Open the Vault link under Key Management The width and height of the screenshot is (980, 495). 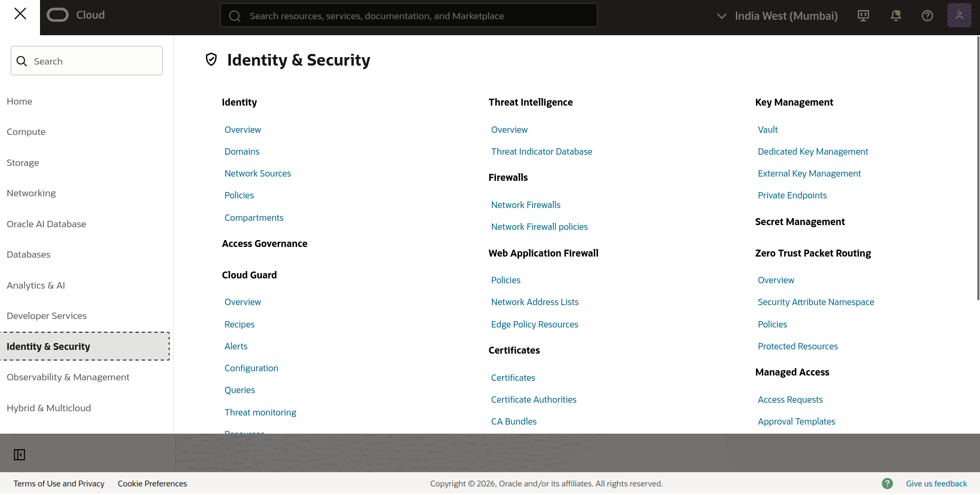[768, 130]
